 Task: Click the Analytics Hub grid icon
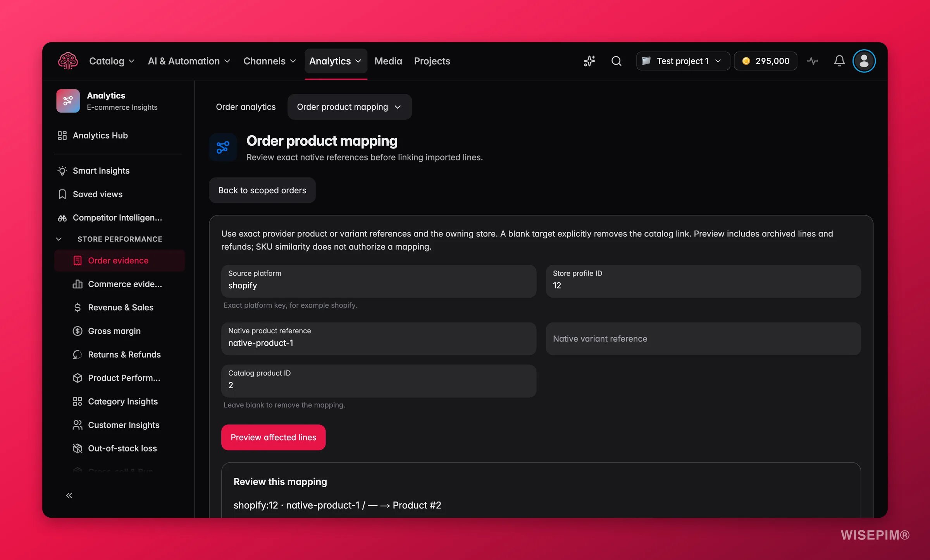pyautogui.click(x=62, y=135)
